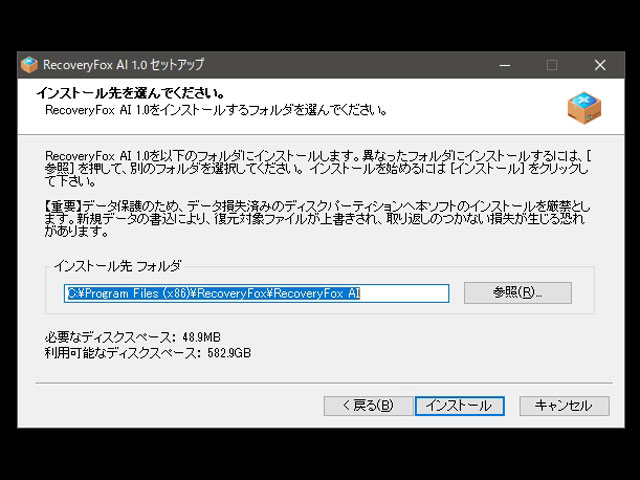Click the grayed-out maximize button
The width and height of the screenshot is (640, 480).
(551, 65)
